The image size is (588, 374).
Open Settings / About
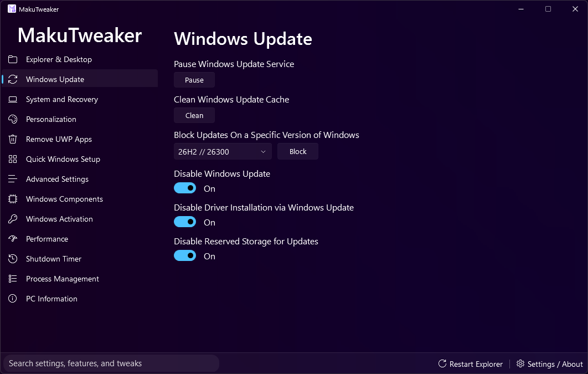(x=549, y=364)
